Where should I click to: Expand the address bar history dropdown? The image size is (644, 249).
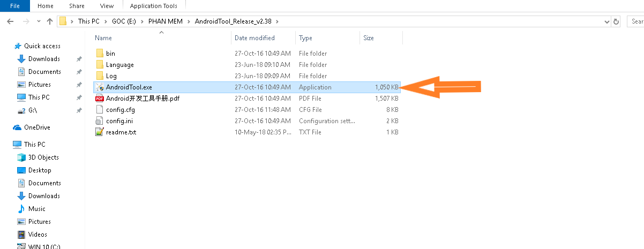coord(606,21)
